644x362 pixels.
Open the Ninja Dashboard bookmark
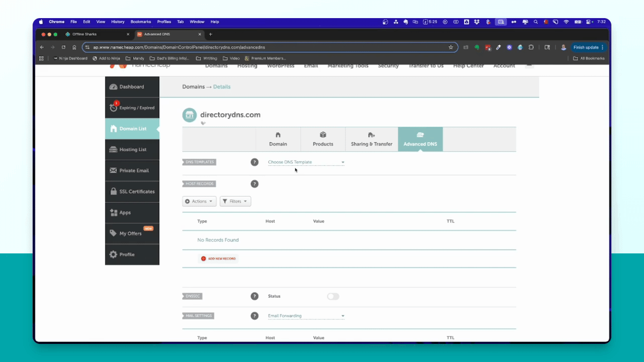(x=70, y=58)
